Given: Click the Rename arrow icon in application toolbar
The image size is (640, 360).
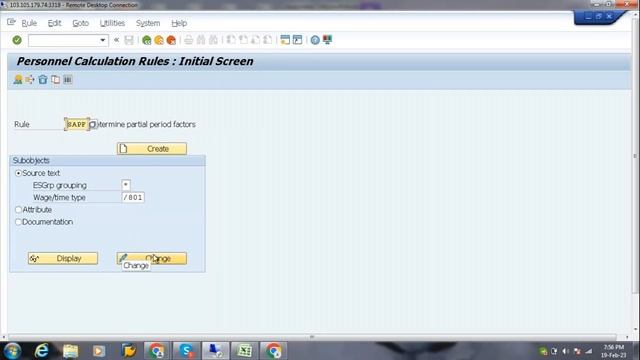Looking at the screenshot, I should pos(30,80).
